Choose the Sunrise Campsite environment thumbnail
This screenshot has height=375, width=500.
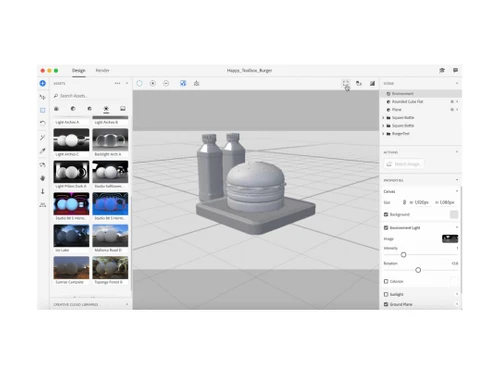coord(71,268)
